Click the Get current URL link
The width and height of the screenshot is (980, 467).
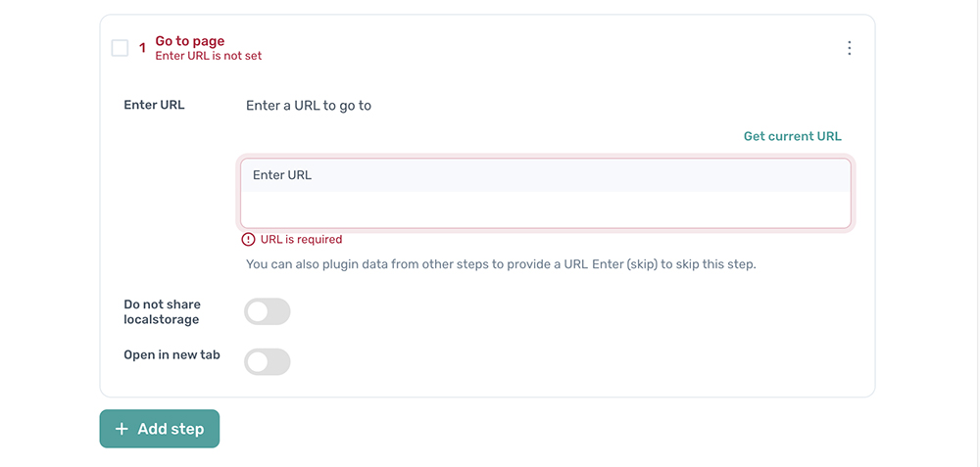point(792,136)
